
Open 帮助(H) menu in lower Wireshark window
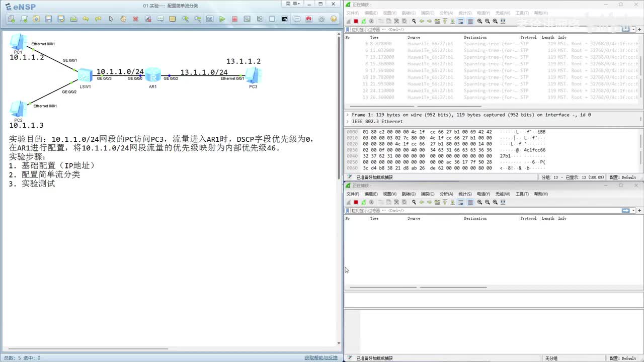click(x=541, y=194)
